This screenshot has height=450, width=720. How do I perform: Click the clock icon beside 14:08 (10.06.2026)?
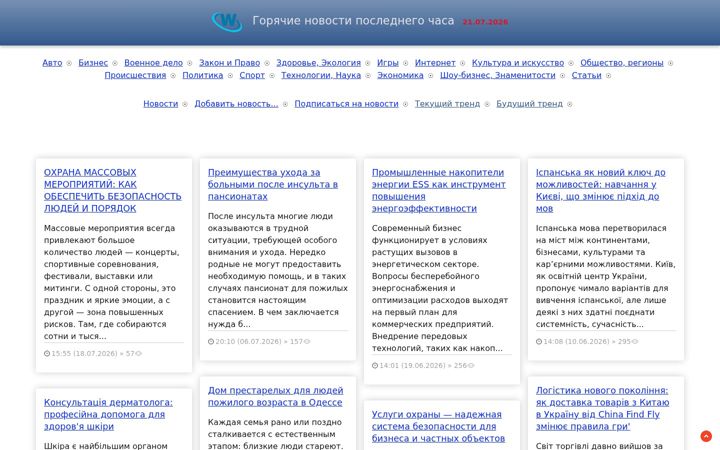[x=539, y=342]
